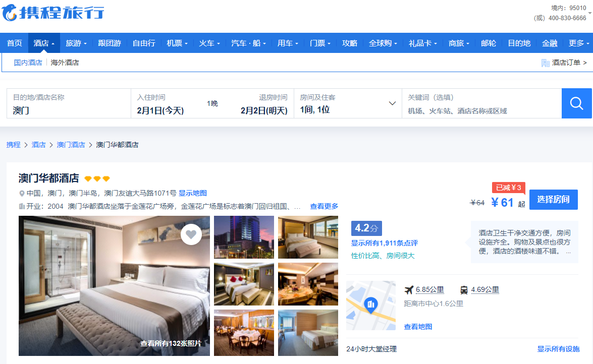Screen dimensions: 593x364
Task: Click the map pin on map thumbnail
Action: pyautogui.click(x=370, y=305)
